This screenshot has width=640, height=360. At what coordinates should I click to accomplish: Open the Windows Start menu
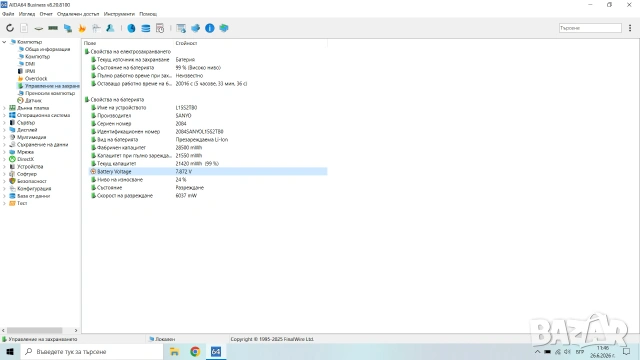10,351
